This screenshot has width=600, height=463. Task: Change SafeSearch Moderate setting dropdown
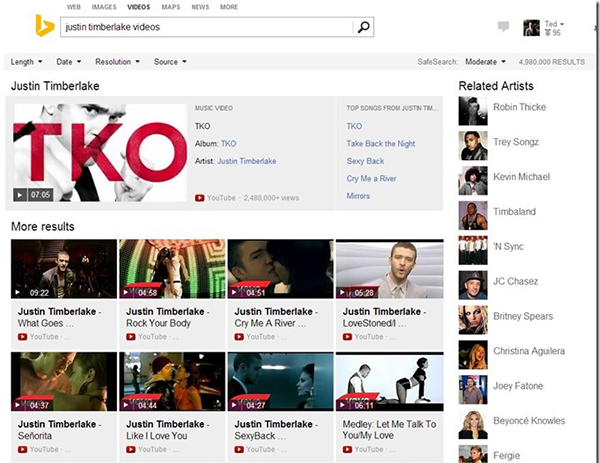pyautogui.click(x=485, y=62)
